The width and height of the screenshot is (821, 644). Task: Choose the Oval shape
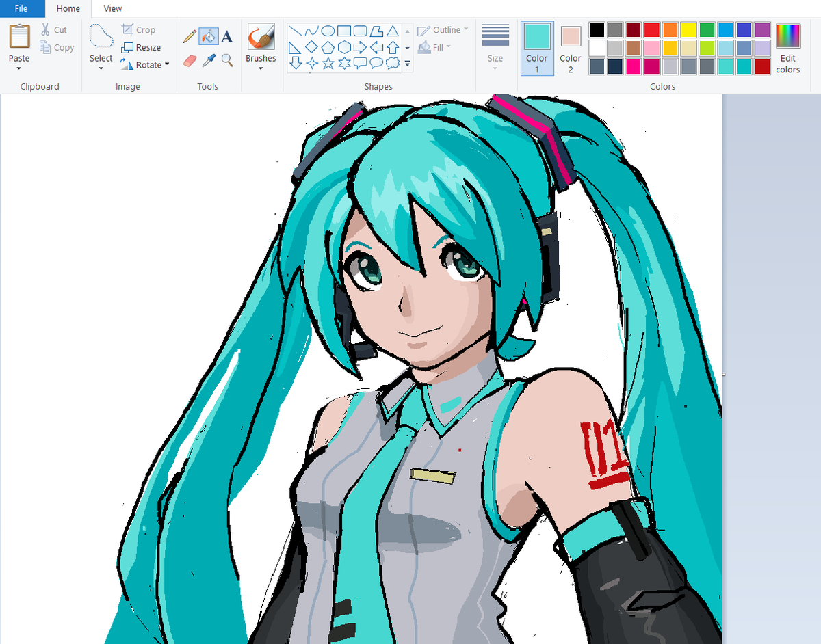pyautogui.click(x=328, y=31)
